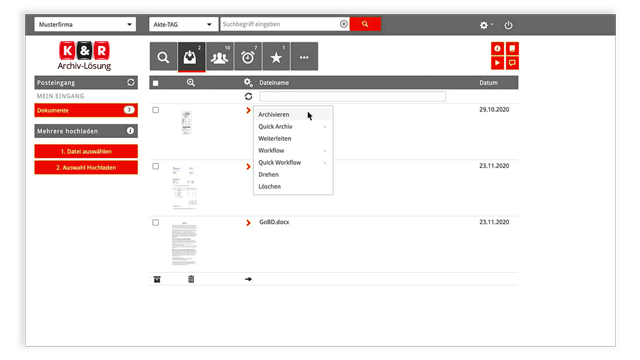Tick the checkbox of the 29.10.2020 document

(156, 110)
